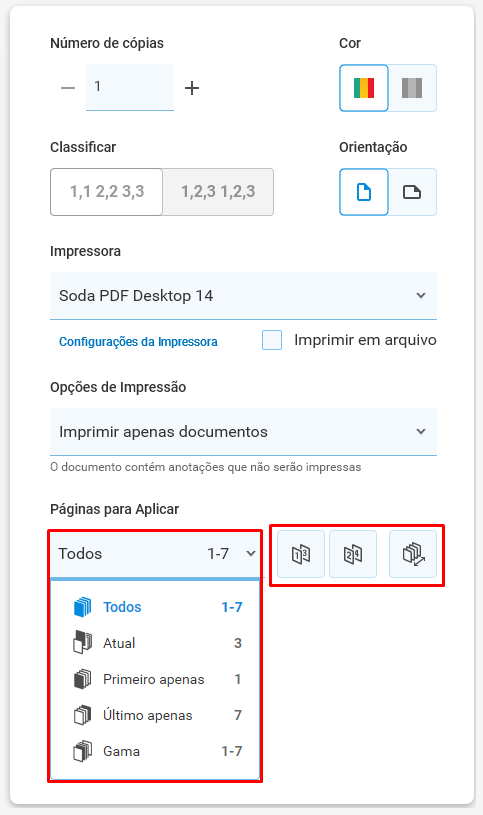
Task: Select color printing mode icon
Action: tap(363, 88)
